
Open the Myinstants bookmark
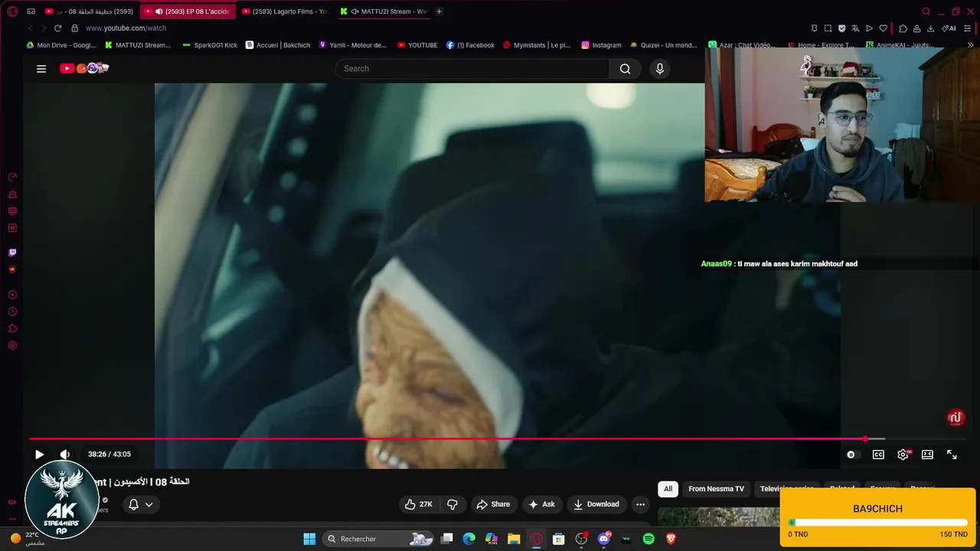click(x=537, y=45)
